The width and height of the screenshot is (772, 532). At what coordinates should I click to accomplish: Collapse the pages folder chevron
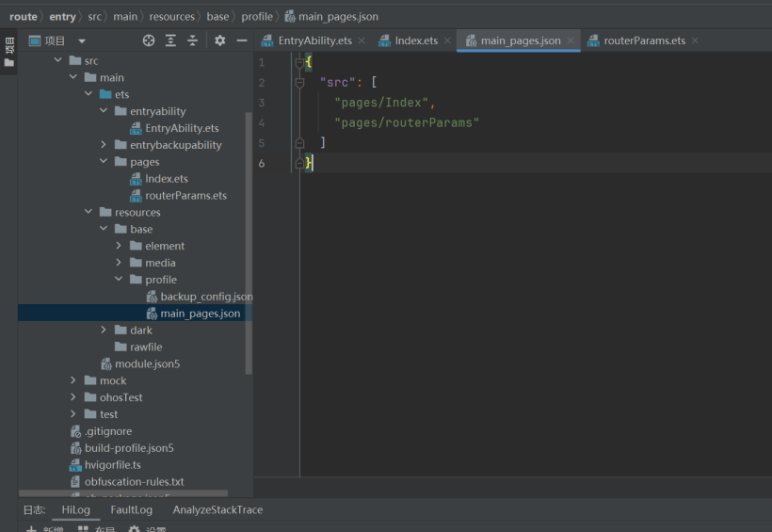click(104, 161)
